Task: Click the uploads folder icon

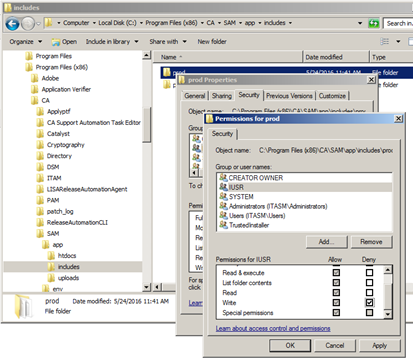Action: [x=51, y=278]
